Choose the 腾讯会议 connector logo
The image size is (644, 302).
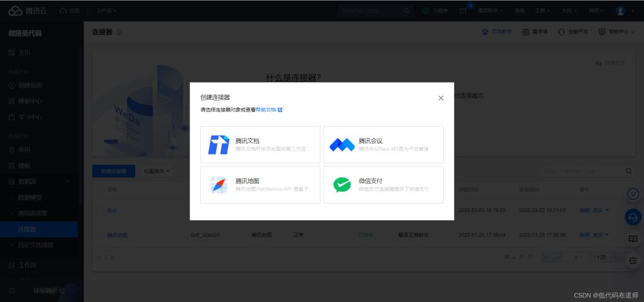click(342, 145)
